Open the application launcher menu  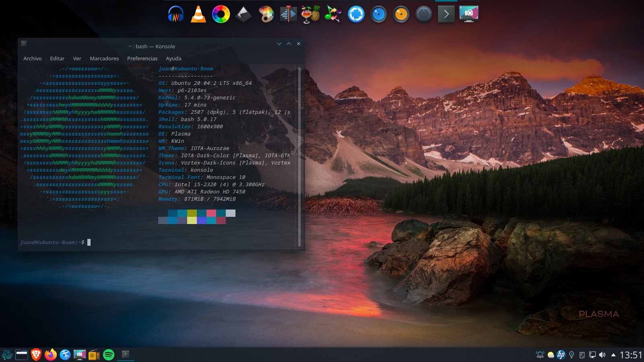click(7, 354)
